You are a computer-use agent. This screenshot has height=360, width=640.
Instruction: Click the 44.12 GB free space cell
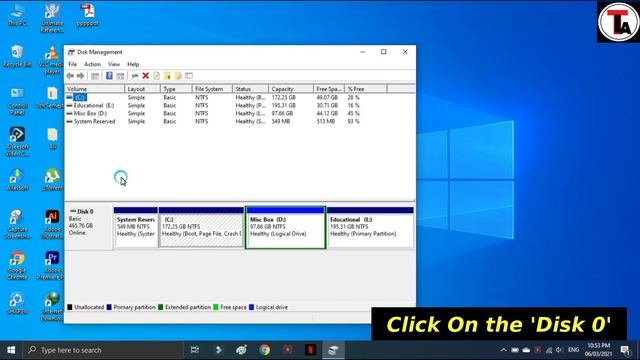pyautogui.click(x=327, y=113)
